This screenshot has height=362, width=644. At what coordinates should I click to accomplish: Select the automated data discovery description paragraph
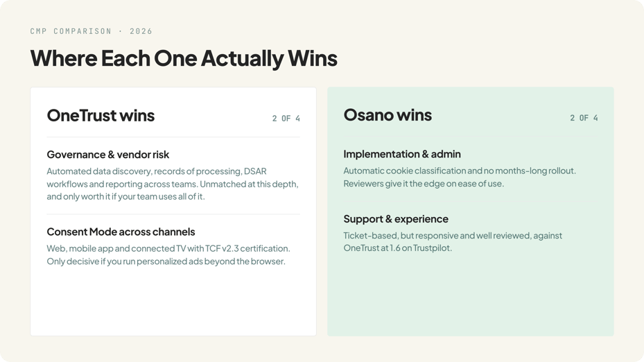173,184
